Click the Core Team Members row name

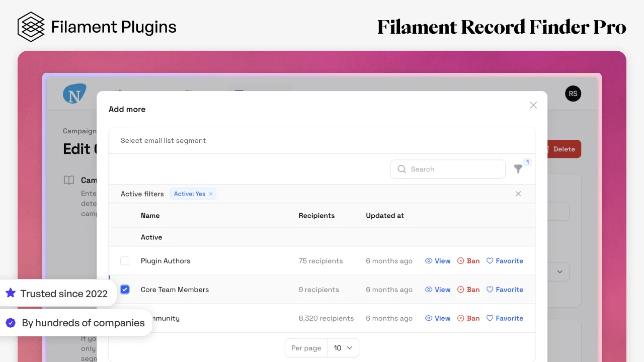click(175, 290)
